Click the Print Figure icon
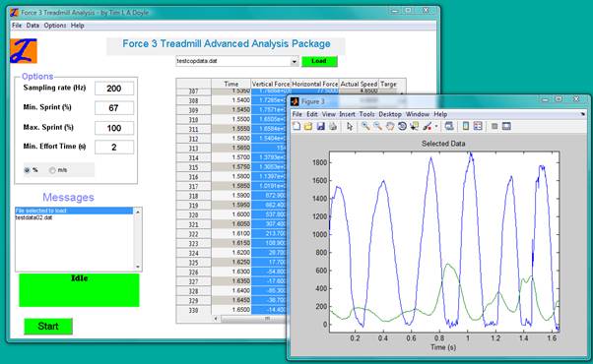Image resolution: width=593 pixels, height=364 pixels. pos(333,126)
